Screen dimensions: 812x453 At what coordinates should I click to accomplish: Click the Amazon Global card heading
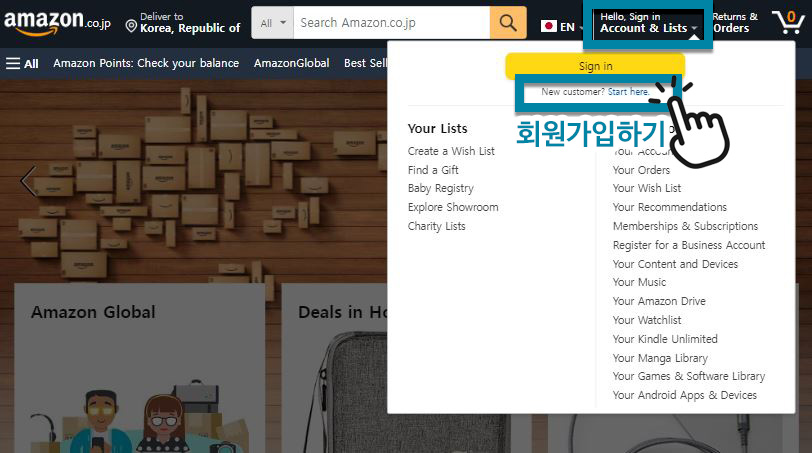[x=93, y=312]
